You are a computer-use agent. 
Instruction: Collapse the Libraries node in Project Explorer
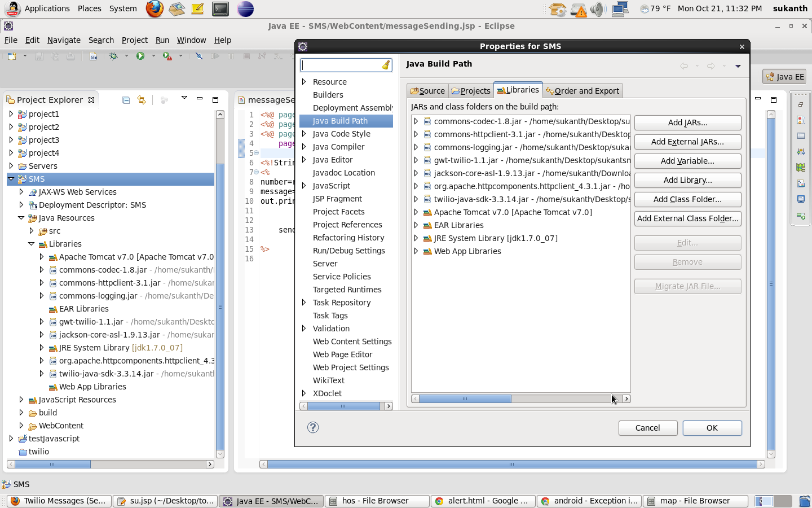(32, 244)
